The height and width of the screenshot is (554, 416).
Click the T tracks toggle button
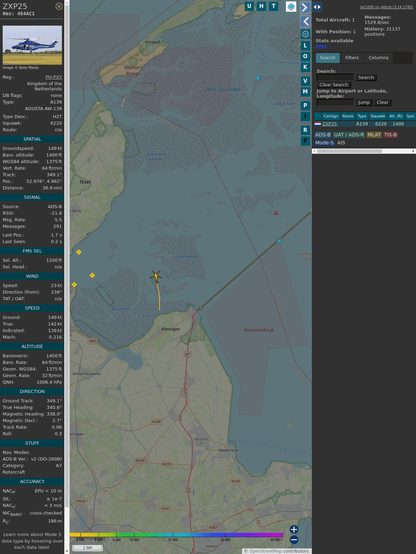[273, 6]
